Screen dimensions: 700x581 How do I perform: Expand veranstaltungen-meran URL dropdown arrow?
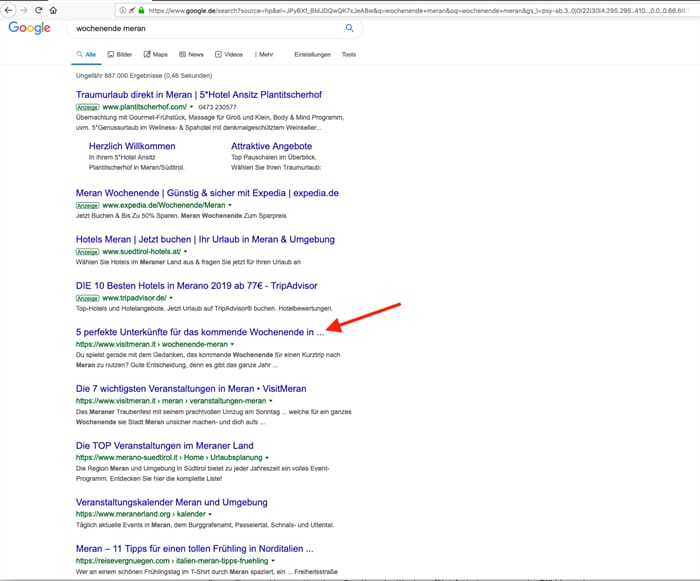click(271, 401)
